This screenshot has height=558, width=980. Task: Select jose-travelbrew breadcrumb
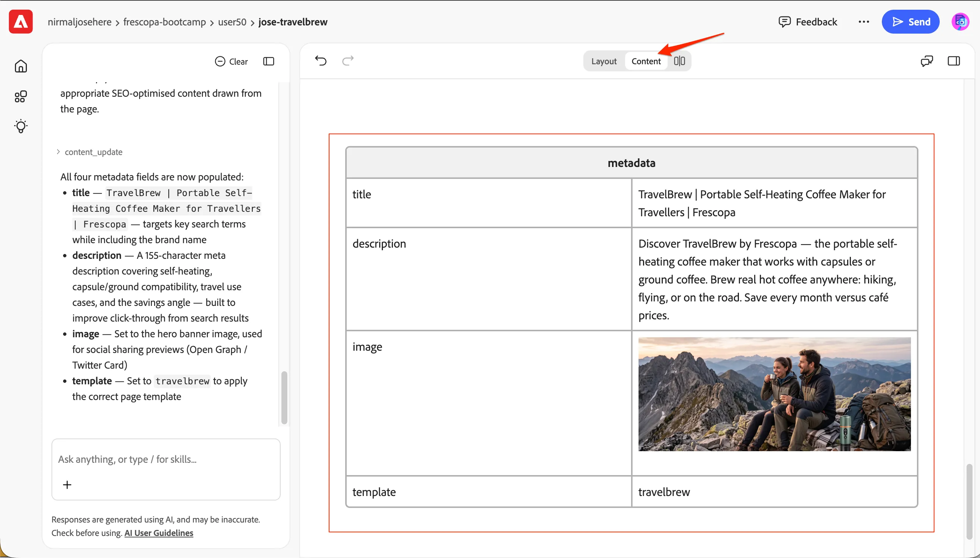point(293,22)
